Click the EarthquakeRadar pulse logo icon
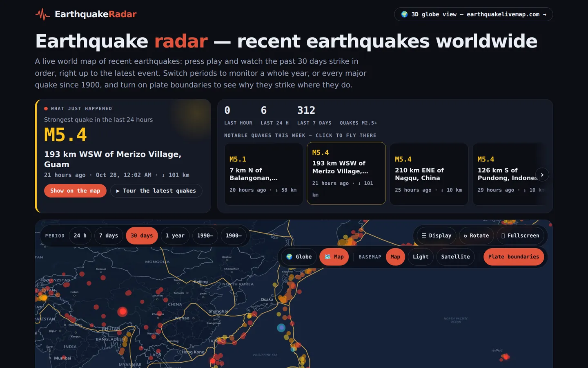Screen dimensions: 588x368 42,14
